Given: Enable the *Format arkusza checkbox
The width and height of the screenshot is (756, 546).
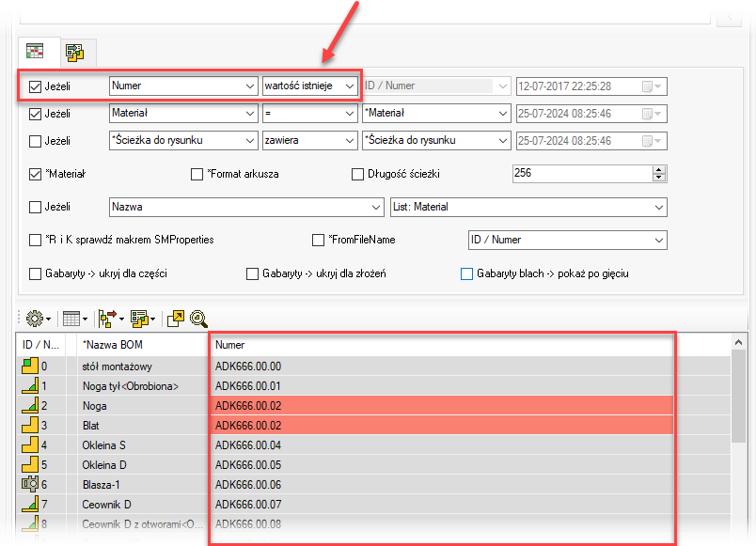Looking at the screenshot, I should pyautogui.click(x=197, y=174).
